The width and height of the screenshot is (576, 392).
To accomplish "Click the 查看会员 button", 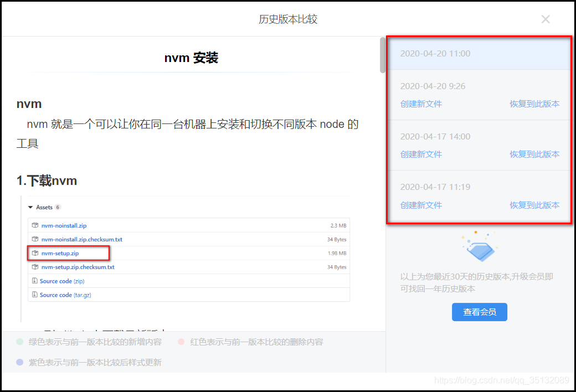I will (480, 312).
